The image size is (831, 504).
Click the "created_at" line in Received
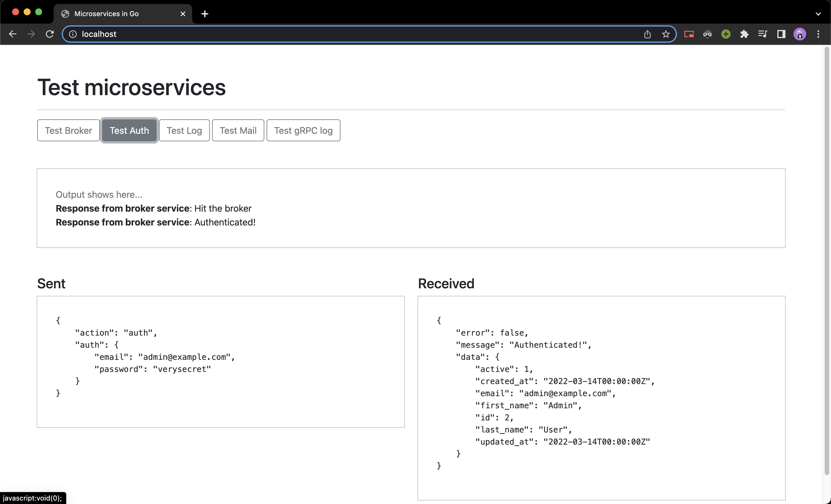[x=565, y=381]
